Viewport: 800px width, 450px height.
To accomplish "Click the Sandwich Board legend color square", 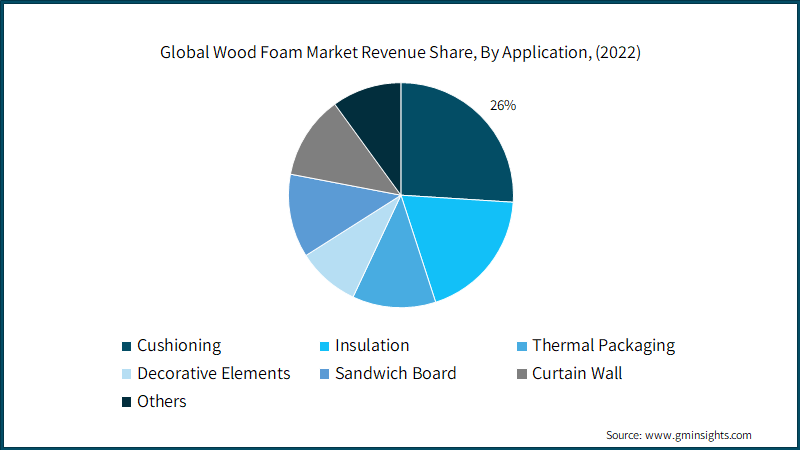I will pos(324,374).
